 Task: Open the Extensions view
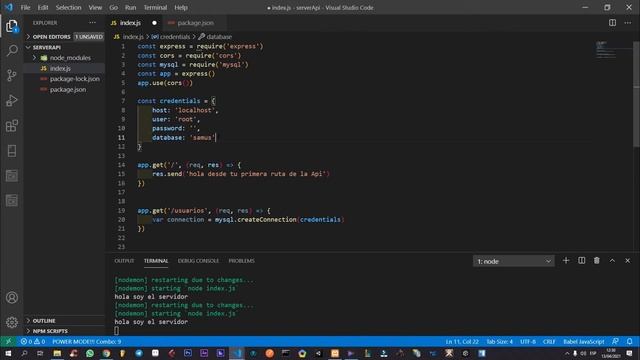click(x=12, y=126)
